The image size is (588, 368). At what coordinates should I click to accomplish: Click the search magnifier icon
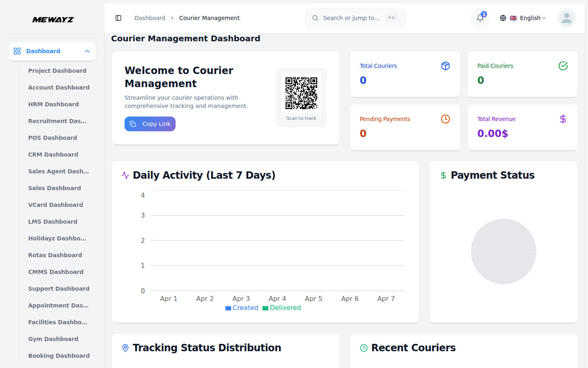click(315, 18)
